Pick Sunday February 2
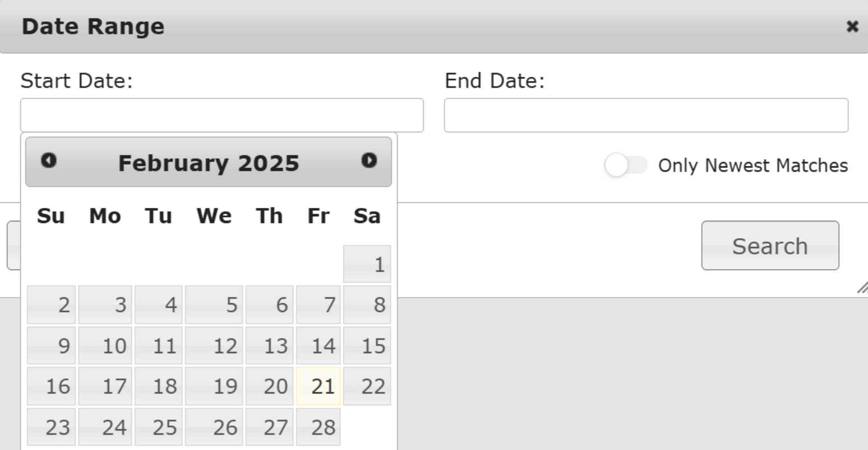The width and height of the screenshot is (868, 450). point(51,305)
